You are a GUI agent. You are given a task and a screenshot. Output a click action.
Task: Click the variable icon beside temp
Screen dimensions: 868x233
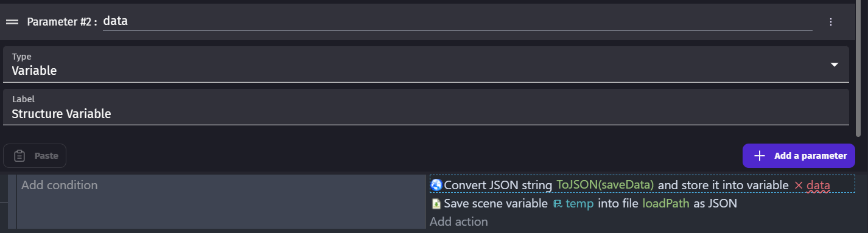[x=558, y=204]
